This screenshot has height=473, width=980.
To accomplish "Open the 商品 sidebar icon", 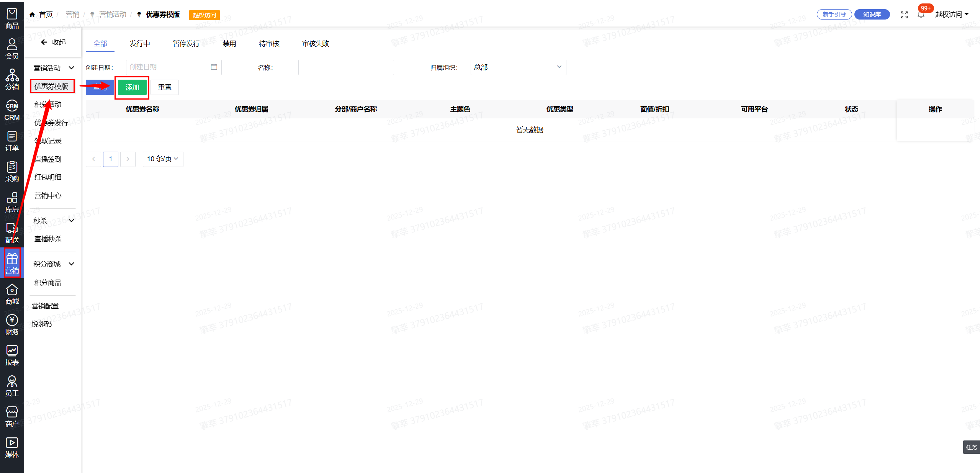I will click(x=12, y=18).
